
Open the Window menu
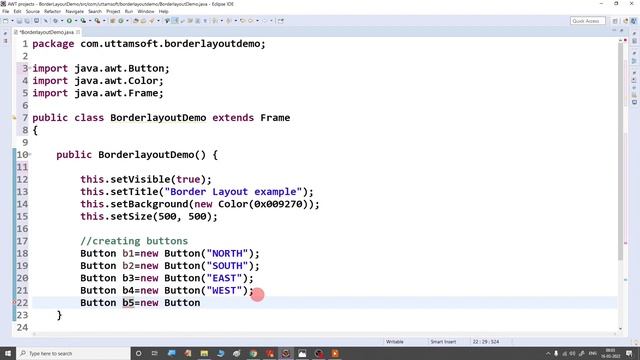pos(146,11)
